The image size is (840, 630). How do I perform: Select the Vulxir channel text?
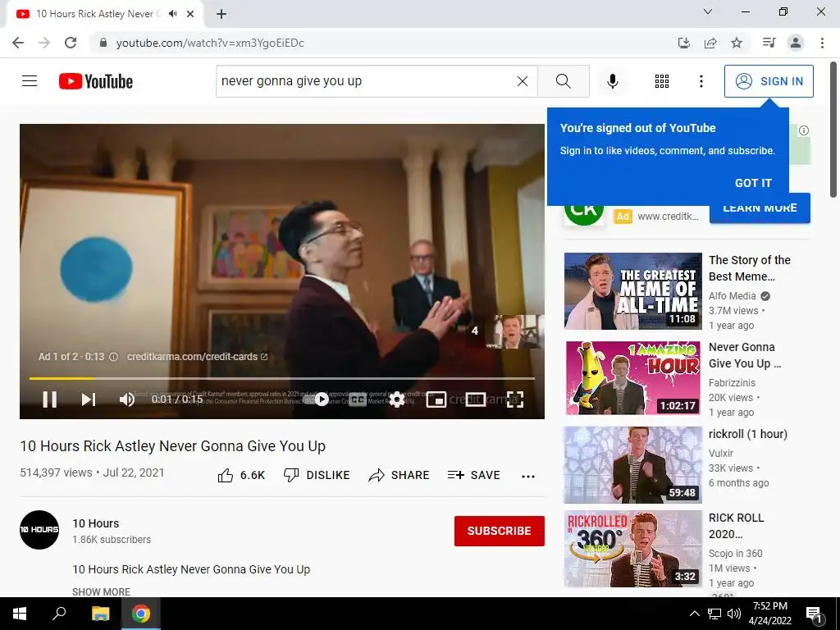coord(720,453)
